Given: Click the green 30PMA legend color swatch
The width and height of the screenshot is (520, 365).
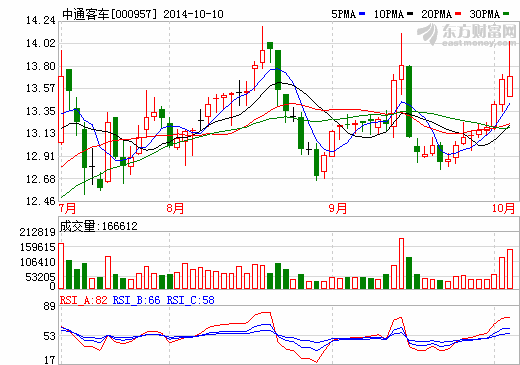Looking at the screenshot, I should 506,14.
